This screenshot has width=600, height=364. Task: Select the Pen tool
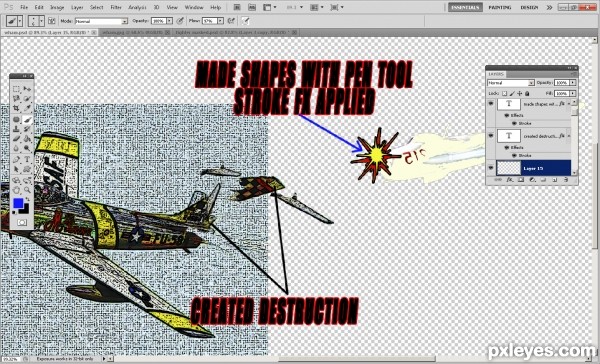click(16, 159)
